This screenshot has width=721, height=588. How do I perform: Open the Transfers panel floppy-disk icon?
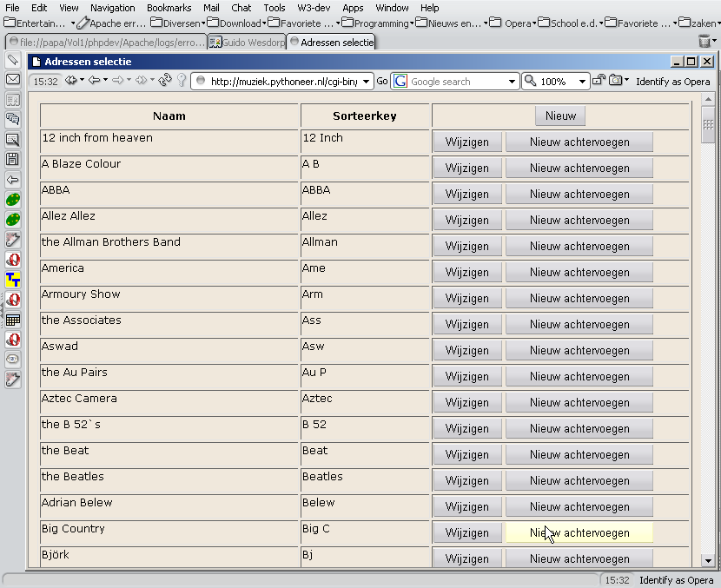point(12,160)
